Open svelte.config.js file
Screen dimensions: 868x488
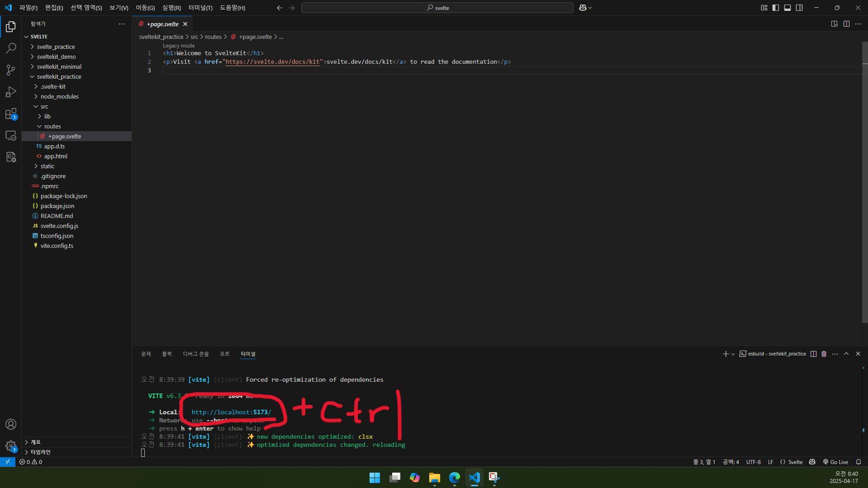pos(59,226)
